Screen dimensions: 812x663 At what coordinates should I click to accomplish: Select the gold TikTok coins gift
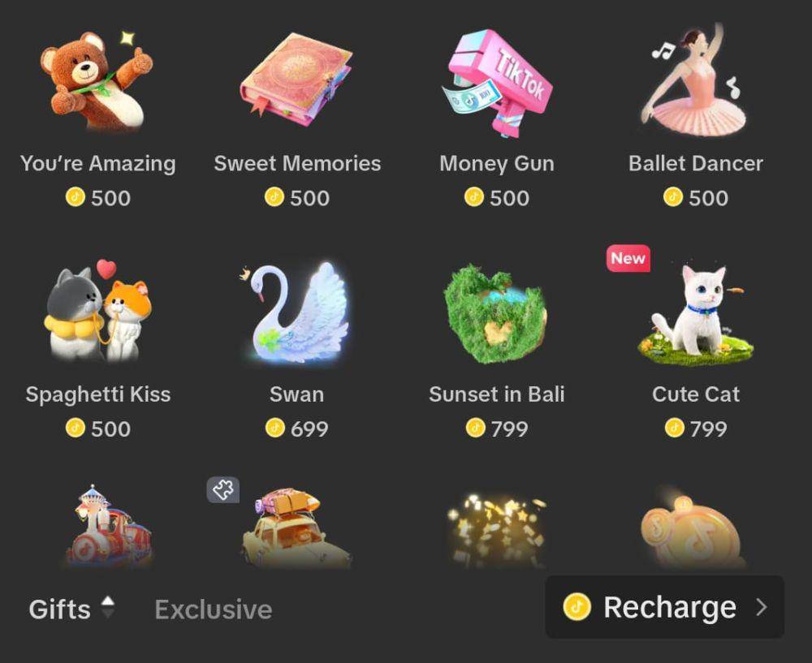(x=693, y=528)
